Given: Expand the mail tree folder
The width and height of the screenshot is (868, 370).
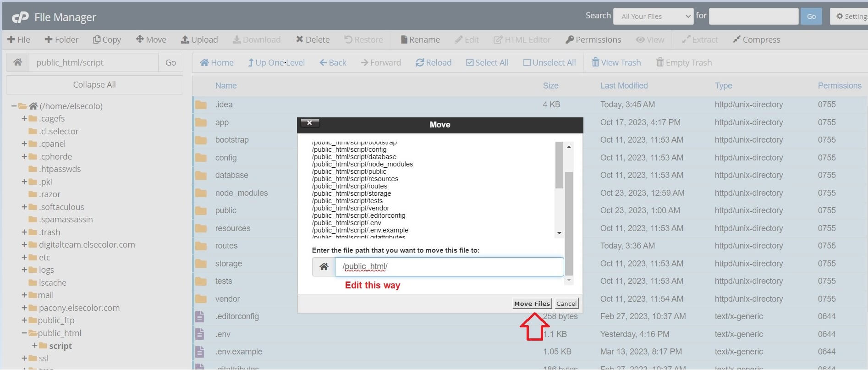Looking at the screenshot, I should pos(24,295).
